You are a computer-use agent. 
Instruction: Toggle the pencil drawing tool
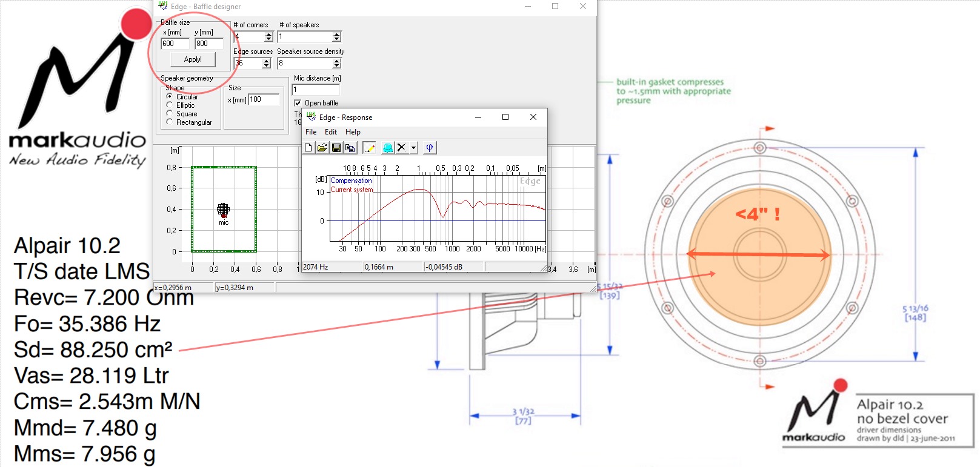(369, 148)
